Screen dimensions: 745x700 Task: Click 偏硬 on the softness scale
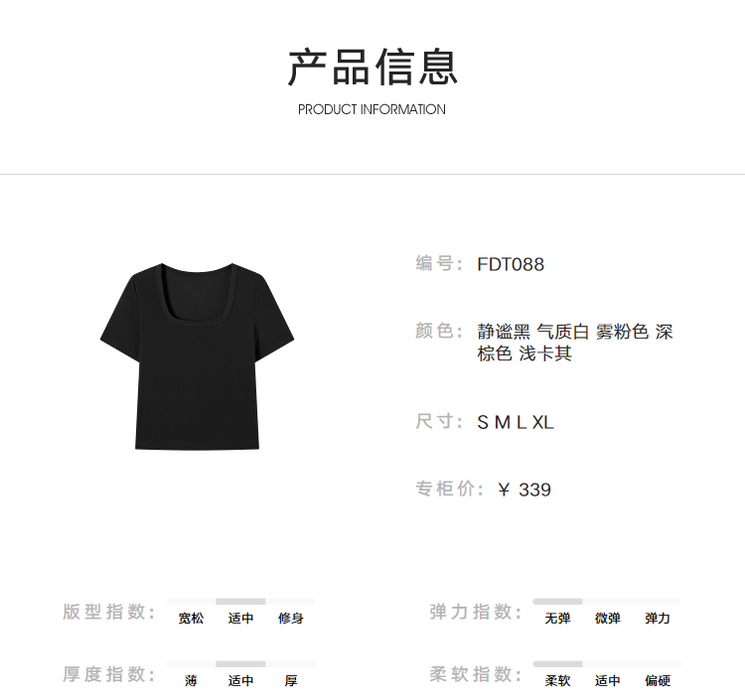tap(658, 680)
